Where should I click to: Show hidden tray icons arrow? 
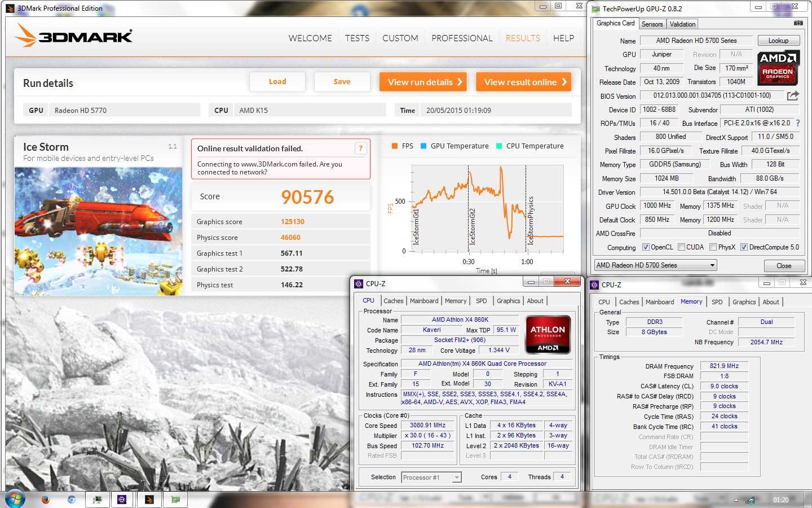pos(736,500)
